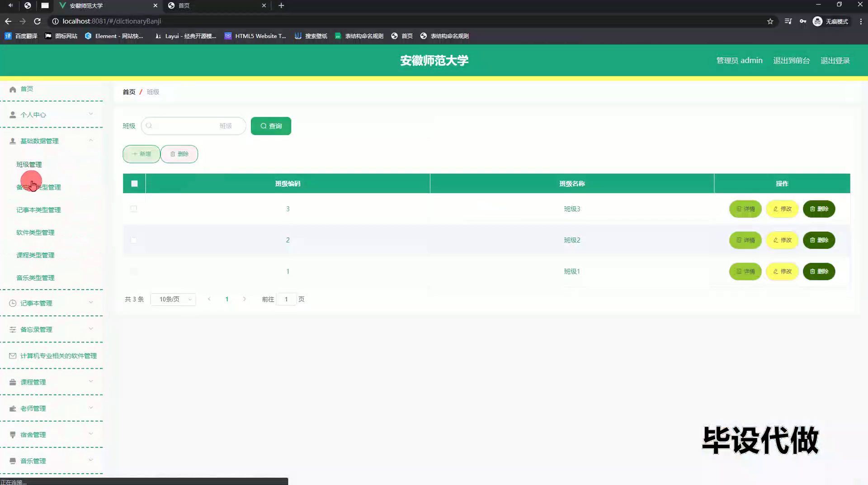This screenshot has height=485, width=868.
Task: Click the clock icon beside 记事本管理
Action: [x=13, y=303]
